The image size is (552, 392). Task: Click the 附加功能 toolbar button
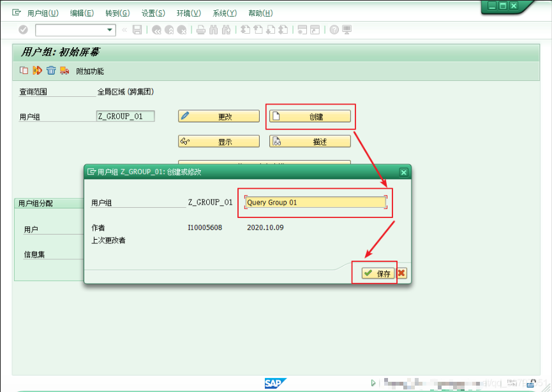click(90, 71)
